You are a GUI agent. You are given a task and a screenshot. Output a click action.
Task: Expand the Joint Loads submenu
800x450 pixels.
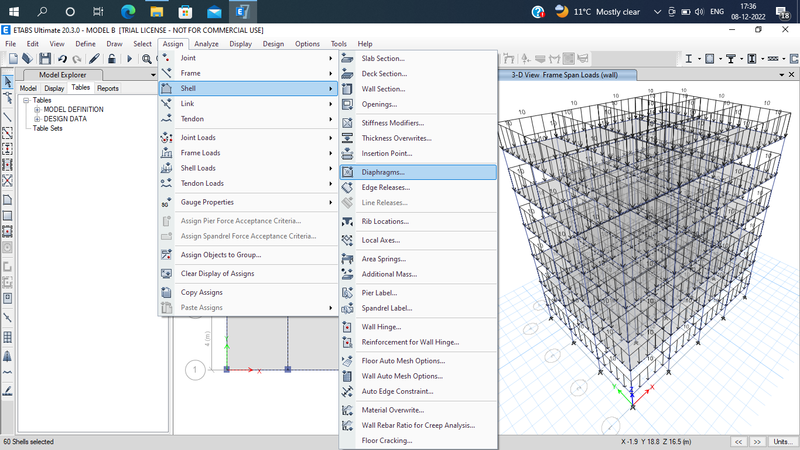pyautogui.click(x=248, y=138)
